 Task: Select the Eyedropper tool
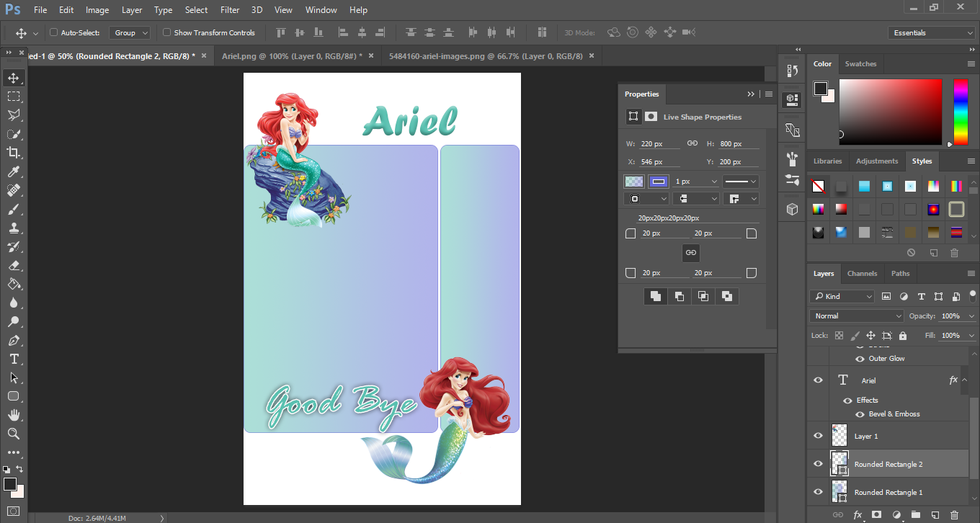point(14,171)
